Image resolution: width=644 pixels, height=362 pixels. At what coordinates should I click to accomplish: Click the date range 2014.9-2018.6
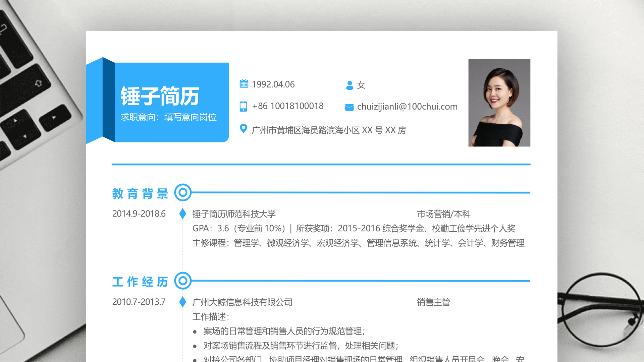click(139, 214)
